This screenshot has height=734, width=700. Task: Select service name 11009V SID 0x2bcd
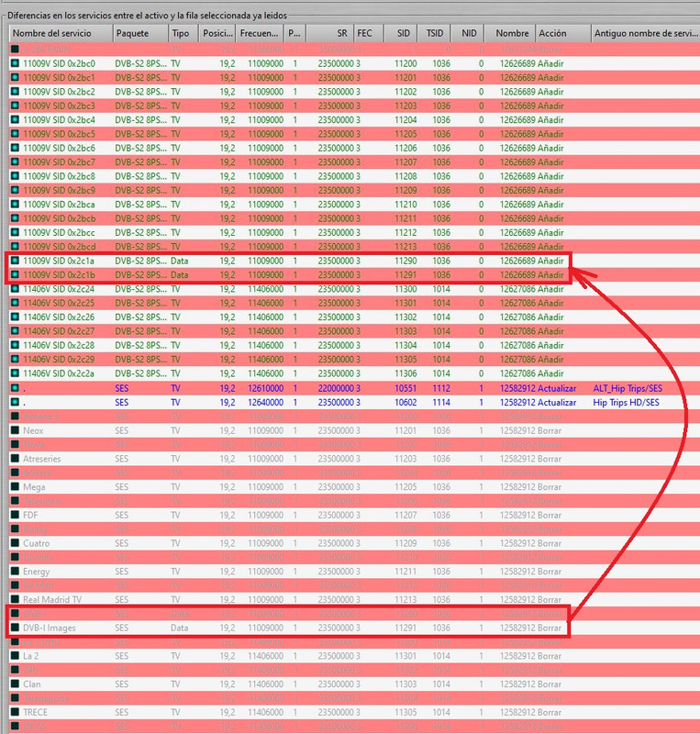(59, 246)
